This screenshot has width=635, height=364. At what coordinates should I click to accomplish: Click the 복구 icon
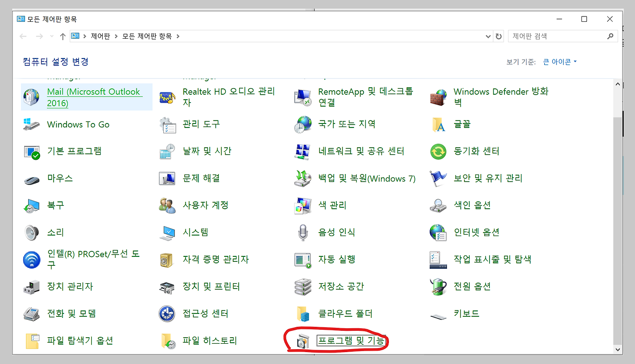(31, 205)
